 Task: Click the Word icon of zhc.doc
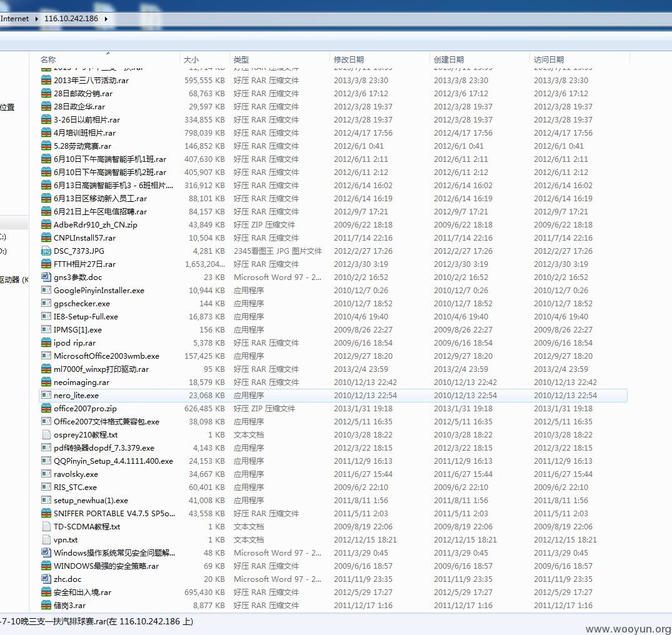tap(46, 579)
